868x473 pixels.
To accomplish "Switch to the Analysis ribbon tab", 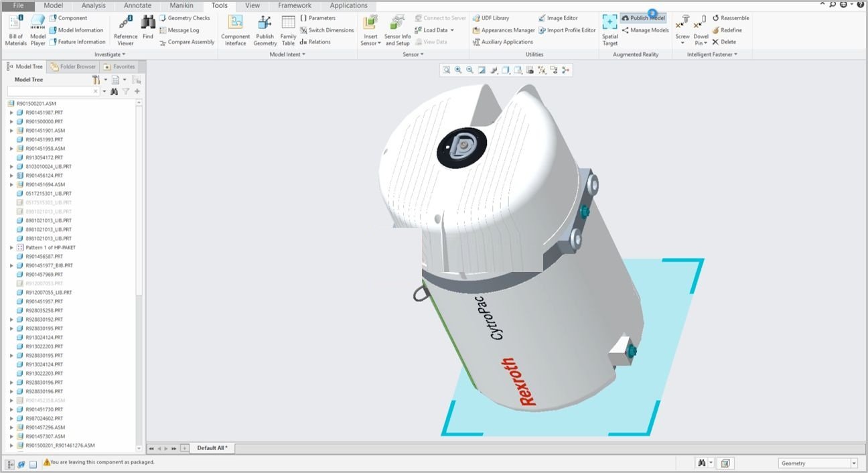I will pyautogui.click(x=93, y=5).
